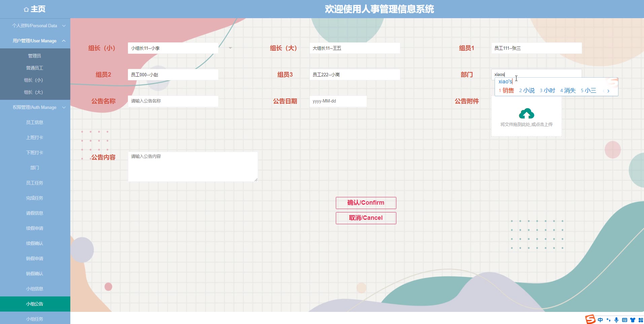Toggle the 中 Chinese/English input mode
Image resolution: width=644 pixels, height=324 pixels.
tap(600, 320)
